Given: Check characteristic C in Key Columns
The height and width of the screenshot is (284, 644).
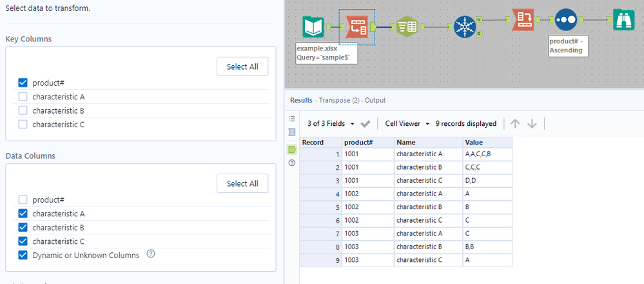Looking at the screenshot, I should [23, 124].
